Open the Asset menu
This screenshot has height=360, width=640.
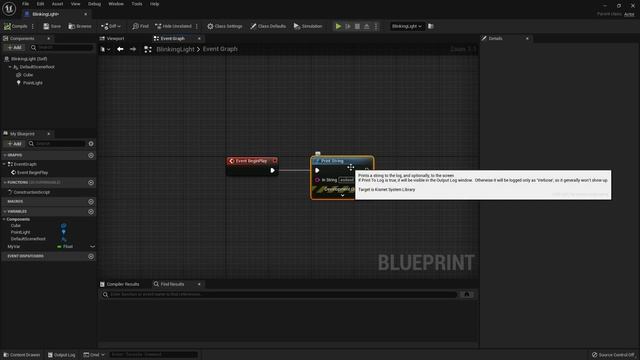coord(57,4)
